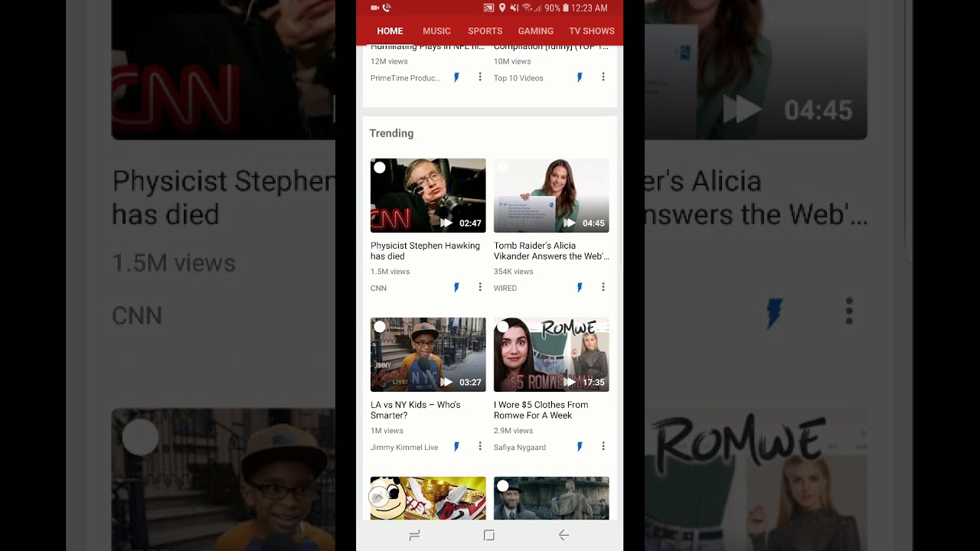Open the SPORTS tab
Viewport: 980px width, 551px height.
point(485,31)
